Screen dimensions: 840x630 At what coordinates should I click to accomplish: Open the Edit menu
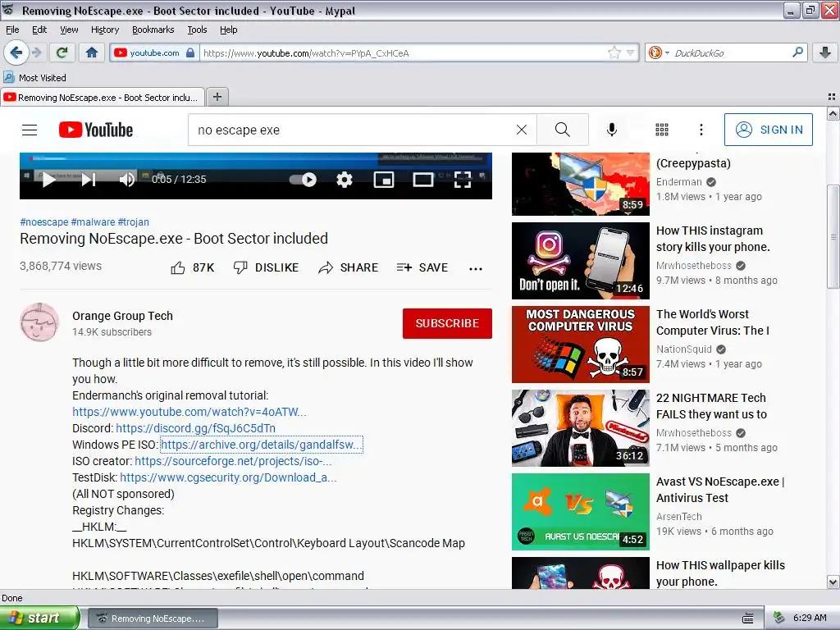(39, 30)
